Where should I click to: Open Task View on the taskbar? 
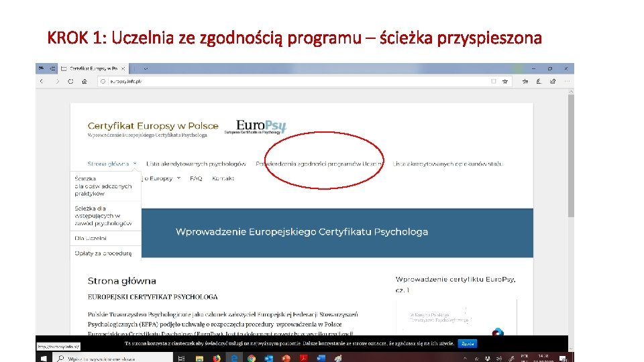(x=181, y=358)
